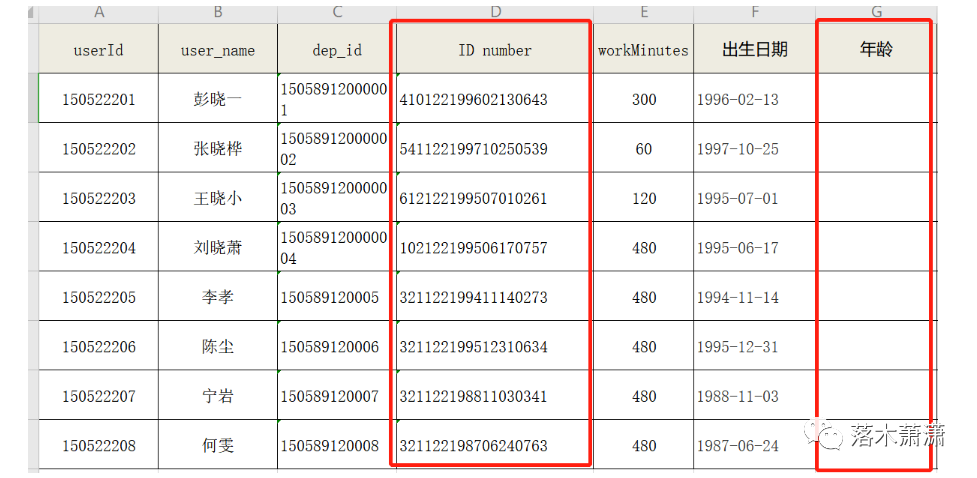Click the workMinutes header cell
The image size is (977, 478).
tap(644, 49)
